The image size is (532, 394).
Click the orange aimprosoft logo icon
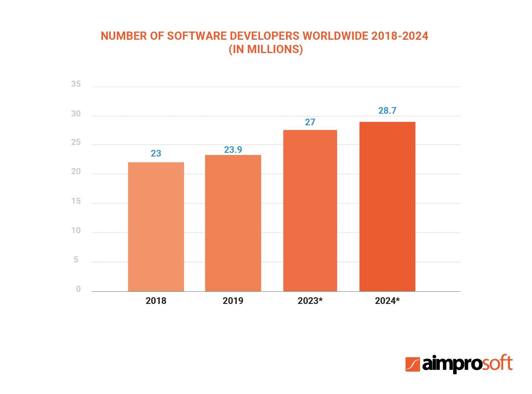pos(413,364)
